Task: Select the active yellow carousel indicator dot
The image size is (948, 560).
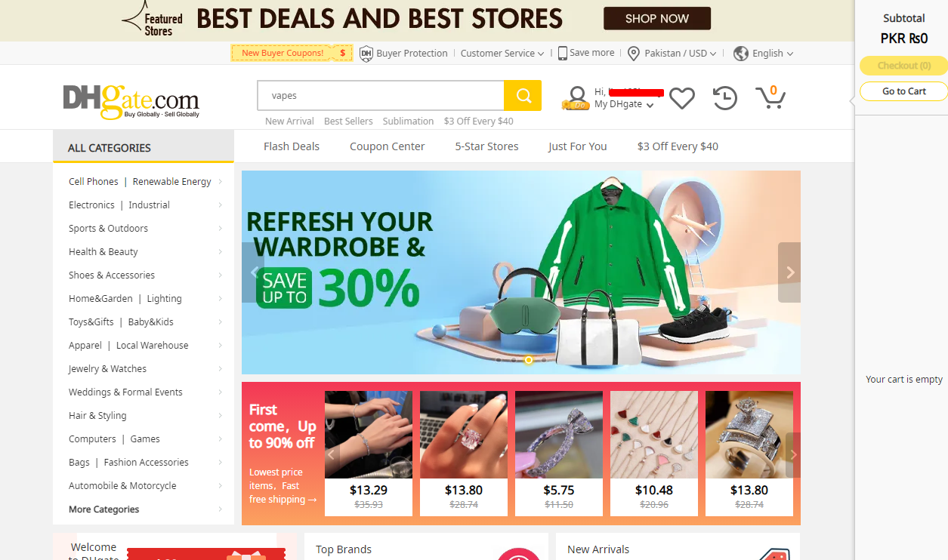Action: click(529, 360)
